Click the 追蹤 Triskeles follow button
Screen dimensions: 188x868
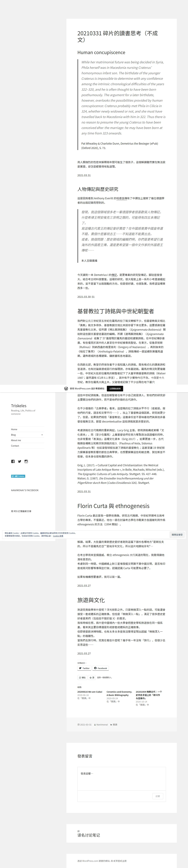pyautogui.click(x=18, y=476)
